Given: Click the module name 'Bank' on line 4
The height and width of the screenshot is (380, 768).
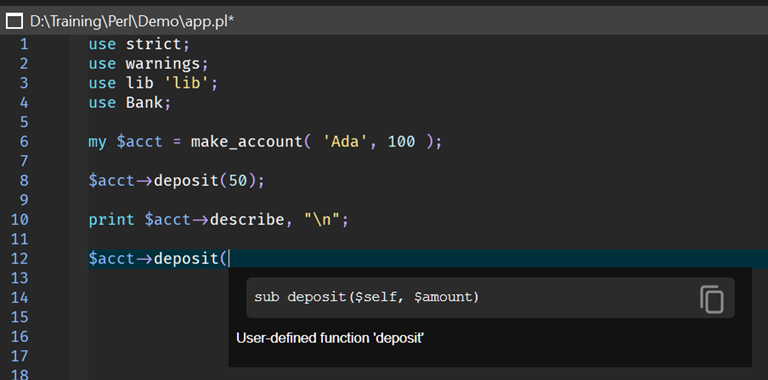Looking at the screenshot, I should pos(144,103).
